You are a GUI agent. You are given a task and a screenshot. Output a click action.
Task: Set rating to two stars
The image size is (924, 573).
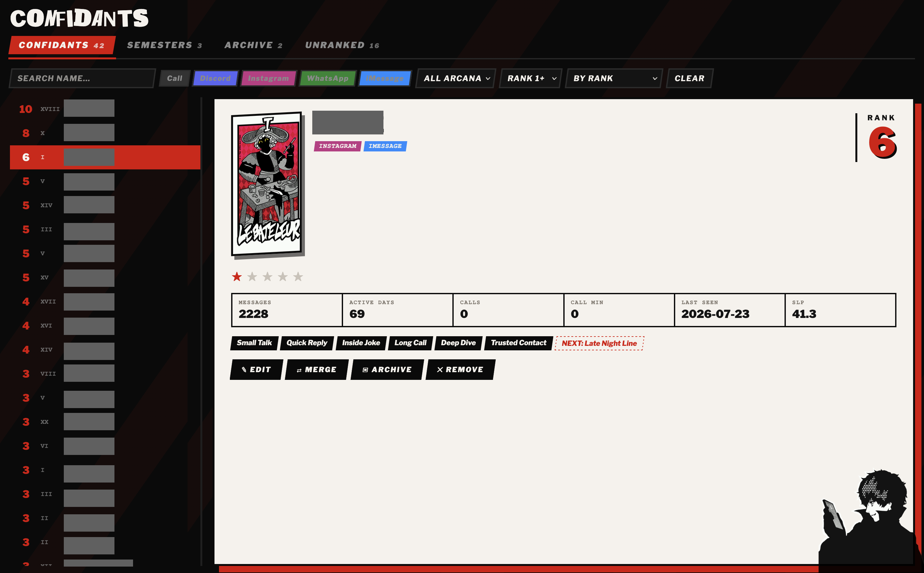tap(252, 277)
